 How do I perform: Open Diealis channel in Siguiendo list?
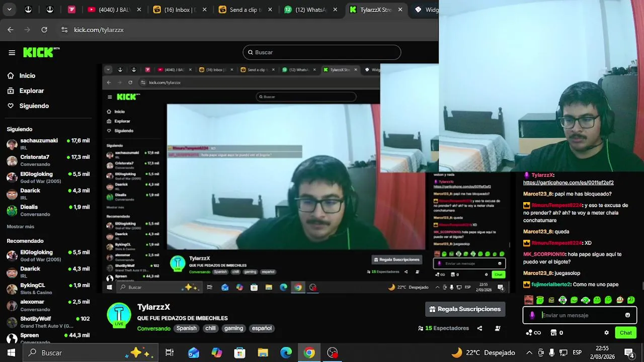point(48,210)
